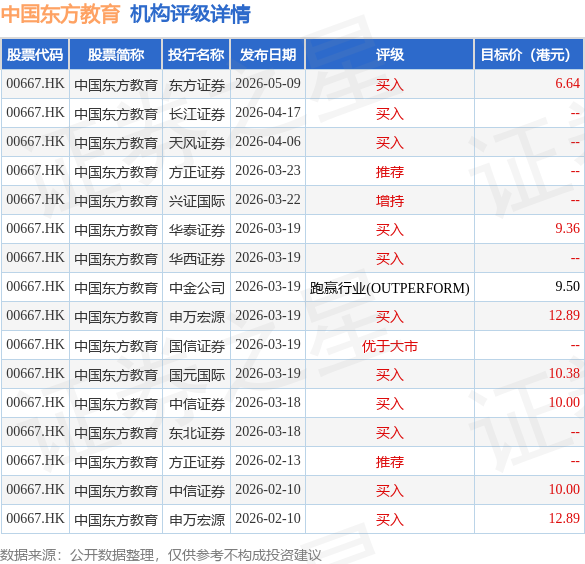Click the 机构评级详情 heading
Screen dimensions: 585x564
(x=190, y=14)
